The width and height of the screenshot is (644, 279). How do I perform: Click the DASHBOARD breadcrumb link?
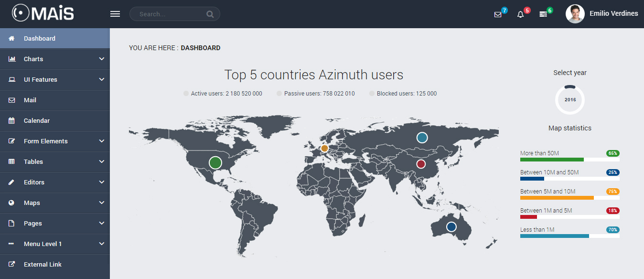tap(200, 48)
